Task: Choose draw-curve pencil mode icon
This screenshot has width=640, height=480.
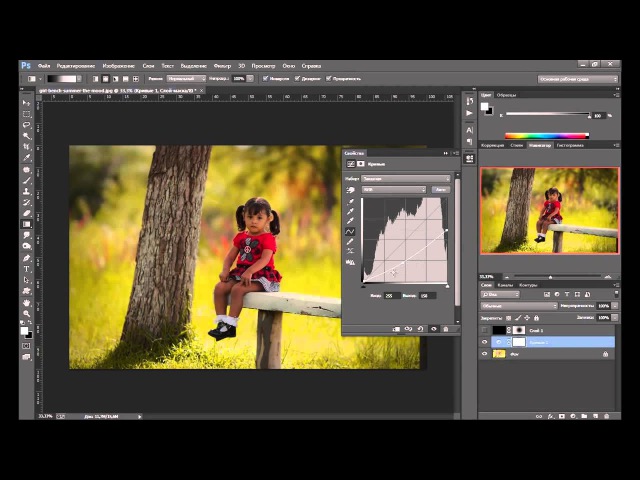Action: tap(350, 242)
